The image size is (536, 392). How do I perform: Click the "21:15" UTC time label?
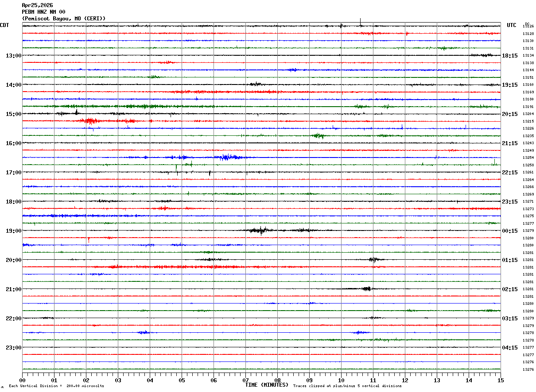coord(510,143)
